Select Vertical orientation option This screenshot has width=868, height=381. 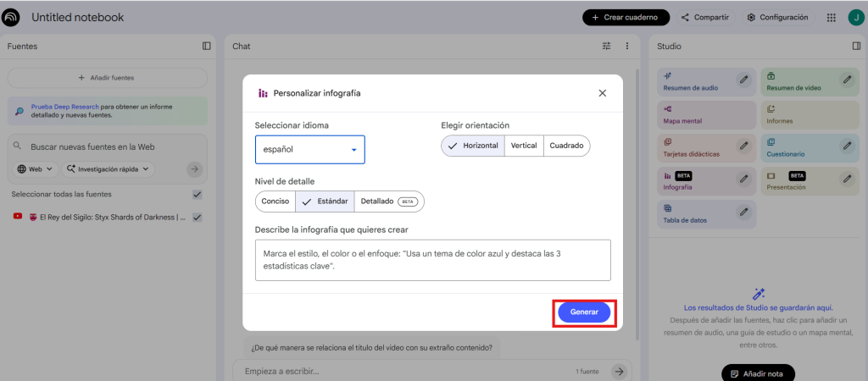[524, 146]
